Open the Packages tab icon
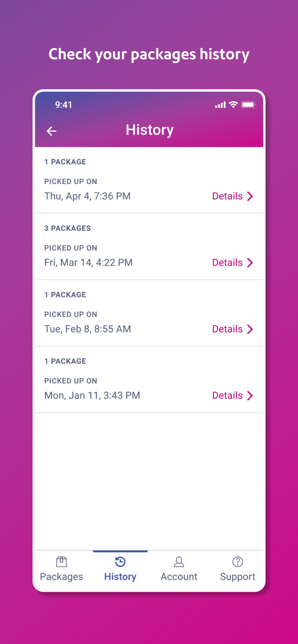298x644 pixels. point(61,561)
